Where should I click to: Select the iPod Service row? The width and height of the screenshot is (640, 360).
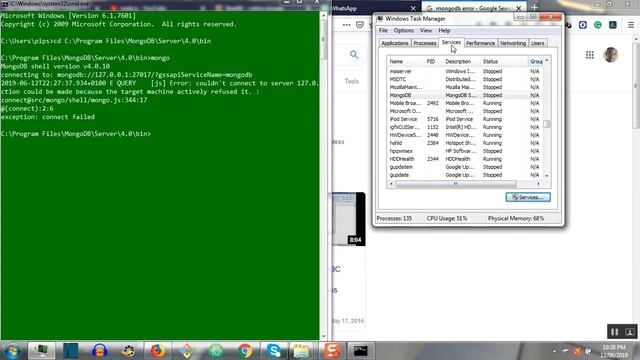click(465, 119)
